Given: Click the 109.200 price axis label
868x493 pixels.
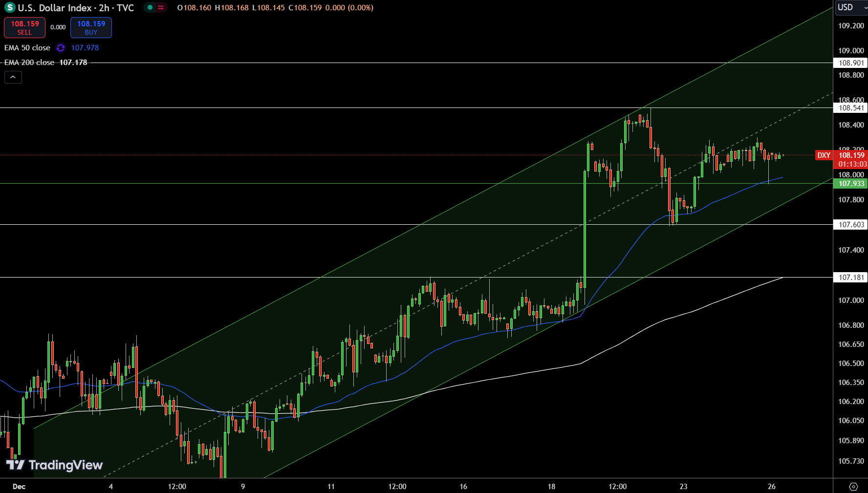Looking at the screenshot, I should click(851, 26).
